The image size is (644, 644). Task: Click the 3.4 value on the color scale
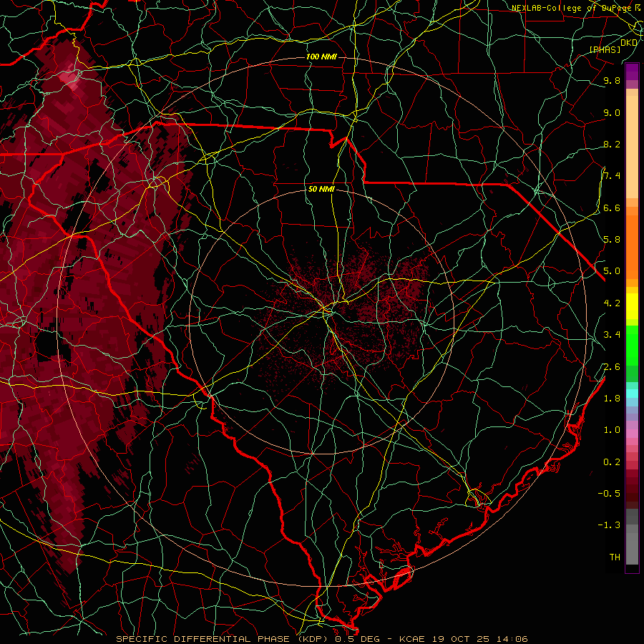click(x=612, y=335)
